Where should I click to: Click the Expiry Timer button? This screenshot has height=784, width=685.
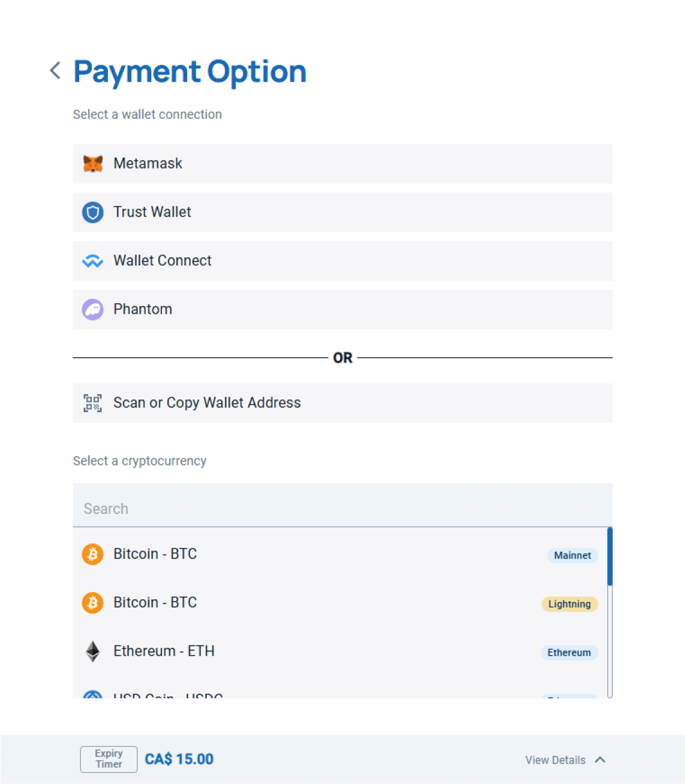point(109,759)
